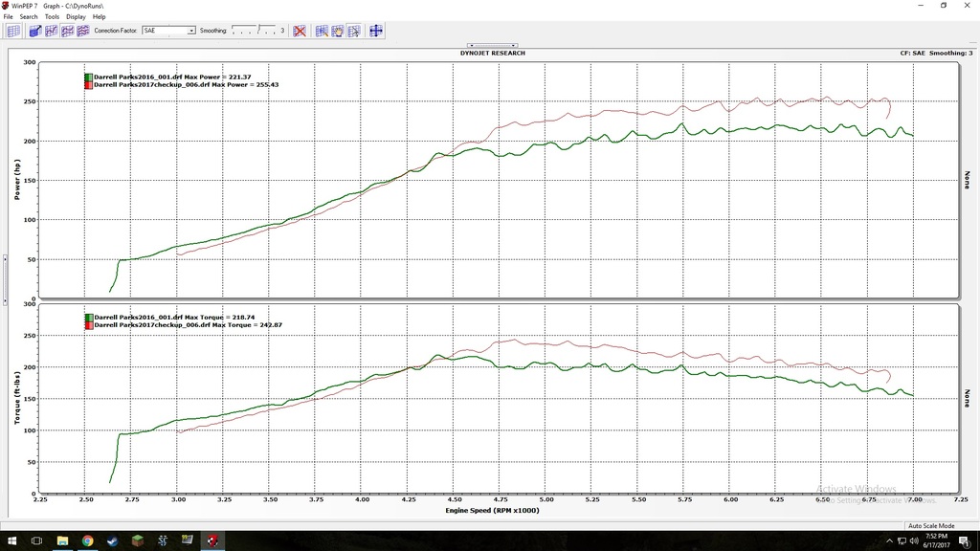Click the horizontal scrollbar above the power graph

click(x=490, y=43)
